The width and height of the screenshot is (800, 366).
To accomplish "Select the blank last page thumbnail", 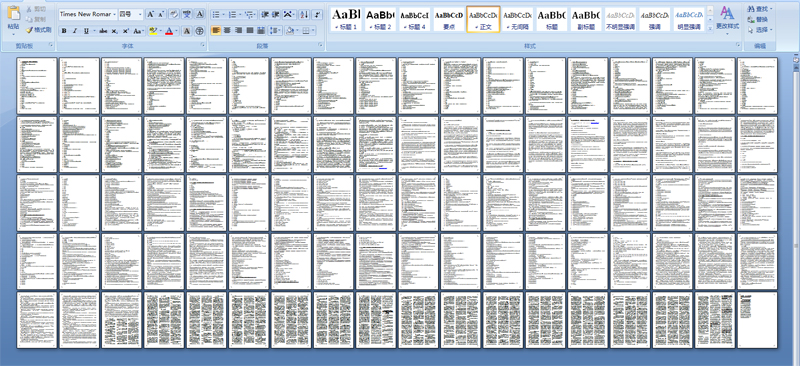I will (x=757, y=320).
